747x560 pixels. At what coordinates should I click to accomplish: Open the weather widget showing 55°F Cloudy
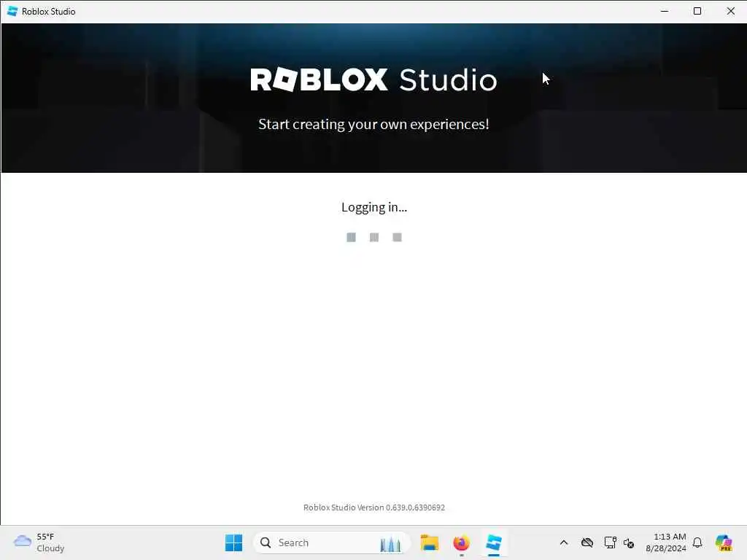coord(39,542)
